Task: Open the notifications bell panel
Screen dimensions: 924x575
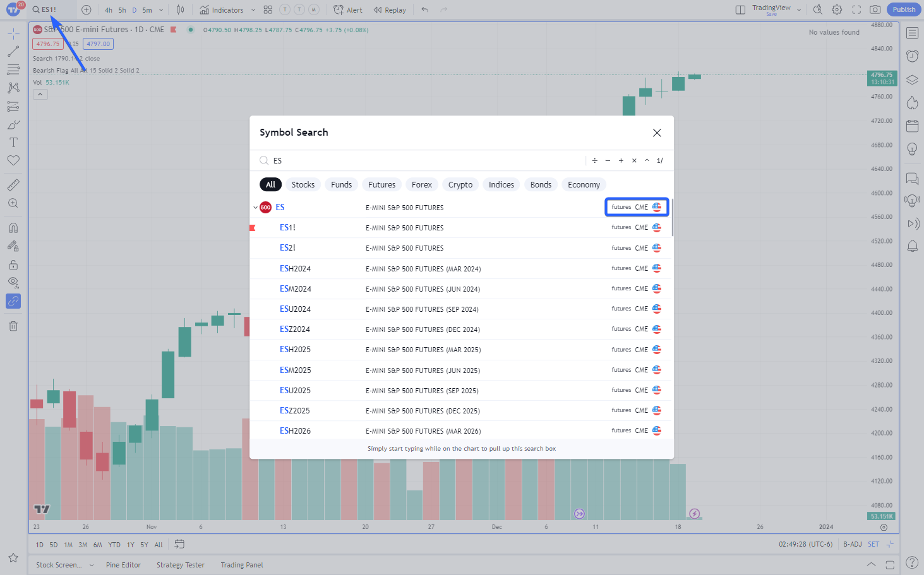Action: click(912, 246)
